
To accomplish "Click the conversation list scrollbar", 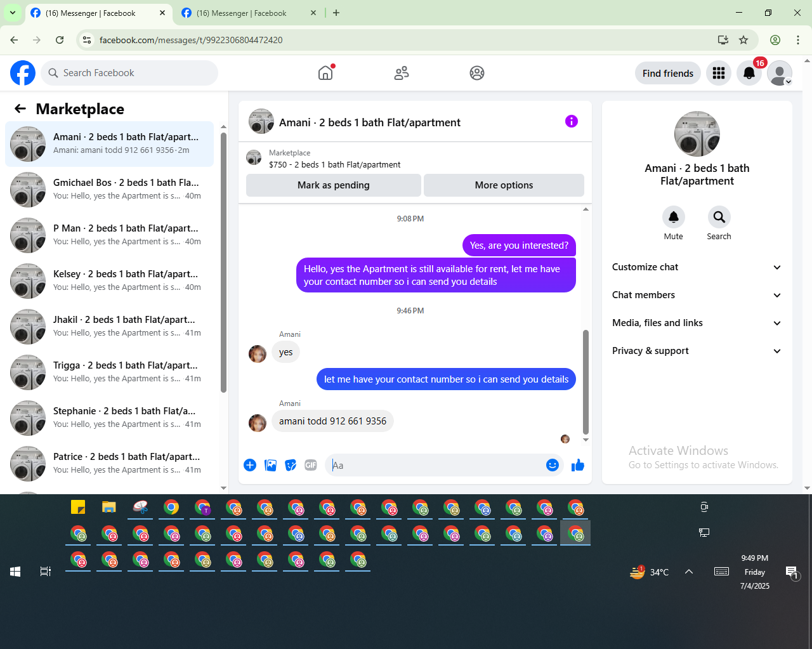I will (223, 263).
